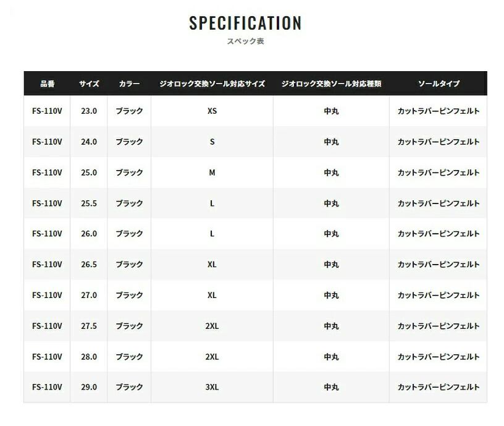Select the 25.5 size cell

pos(89,203)
